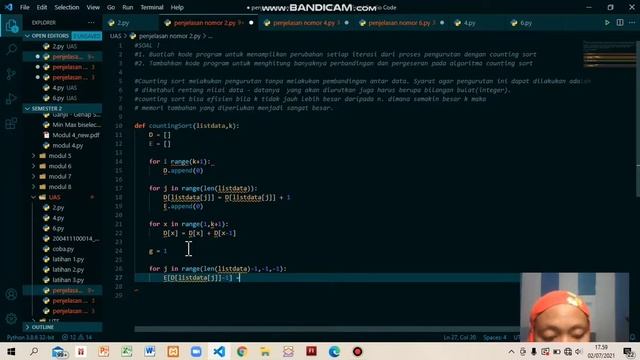Viewport: 640px width, 360px height.
Task: Collapse the UAS folder
Action: tap(54, 197)
